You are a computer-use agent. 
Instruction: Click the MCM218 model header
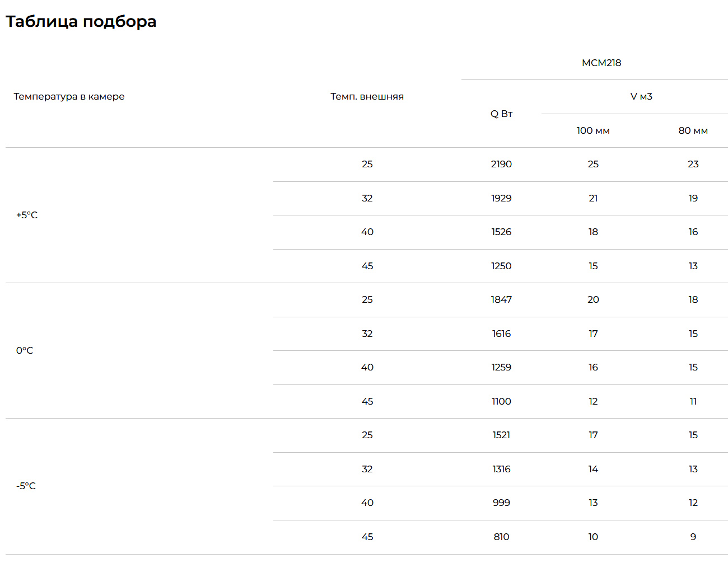601,63
